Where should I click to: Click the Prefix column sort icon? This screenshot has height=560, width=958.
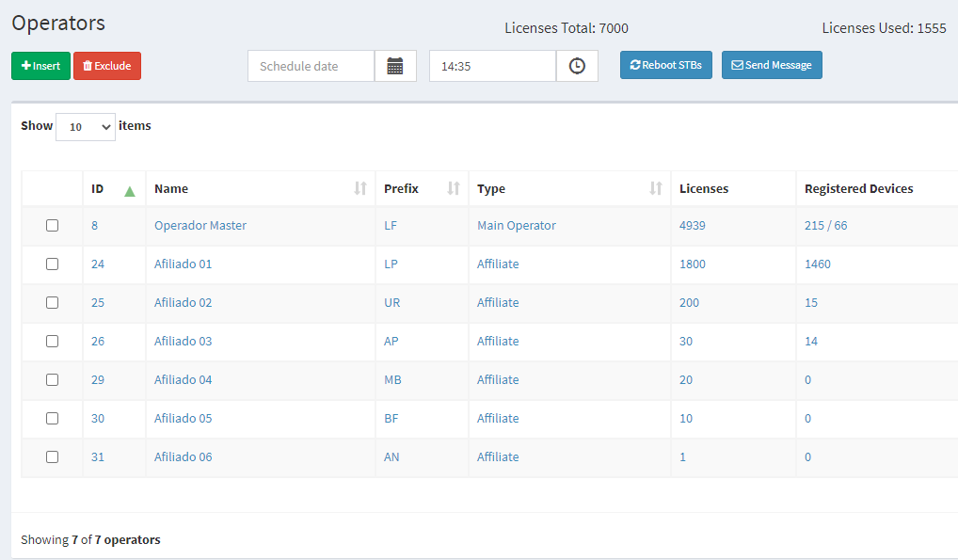[x=454, y=189]
